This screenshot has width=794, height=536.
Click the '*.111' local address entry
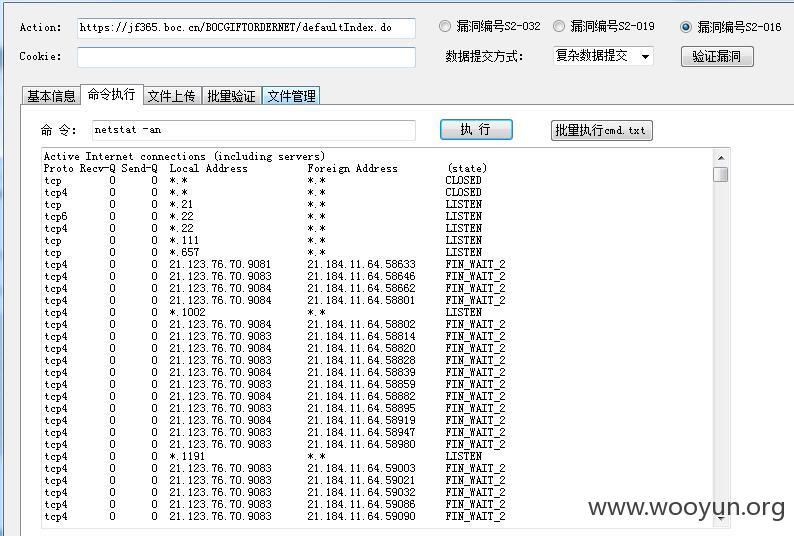184,240
